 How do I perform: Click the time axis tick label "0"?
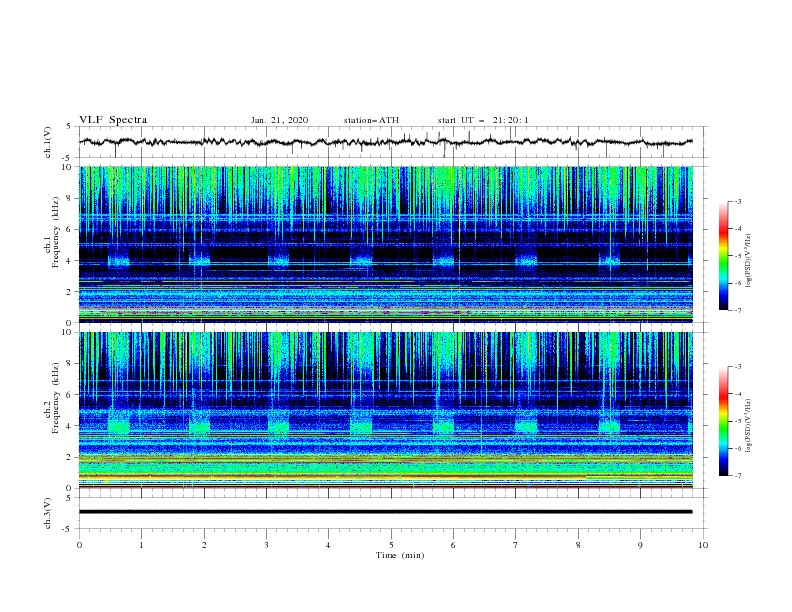pyautogui.click(x=79, y=545)
